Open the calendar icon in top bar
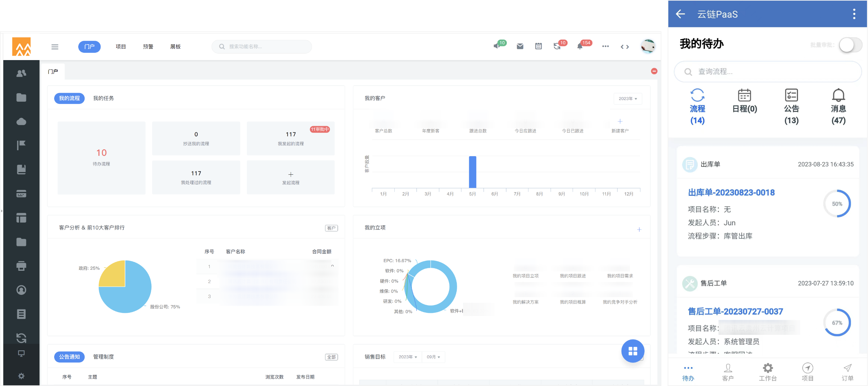The height and width of the screenshot is (386, 868). pos(538,47)
